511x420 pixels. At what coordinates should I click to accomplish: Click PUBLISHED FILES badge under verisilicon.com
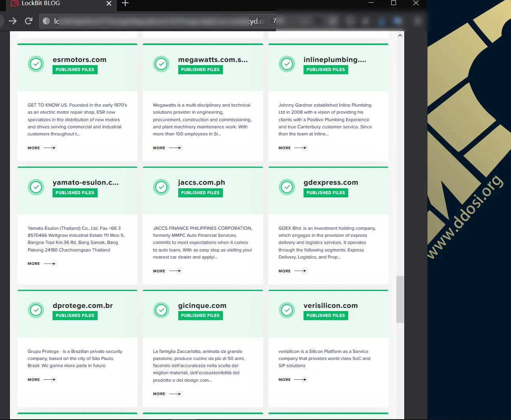point(326,315)
